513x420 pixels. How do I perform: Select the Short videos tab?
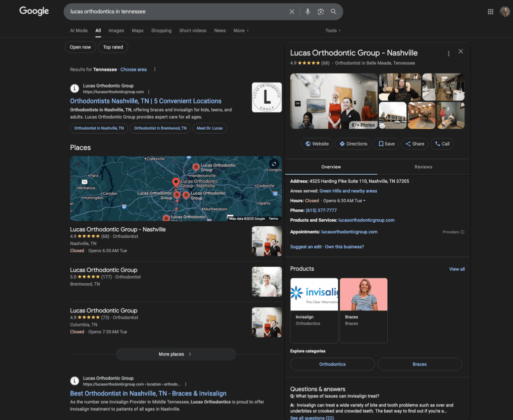click(193, 31)
